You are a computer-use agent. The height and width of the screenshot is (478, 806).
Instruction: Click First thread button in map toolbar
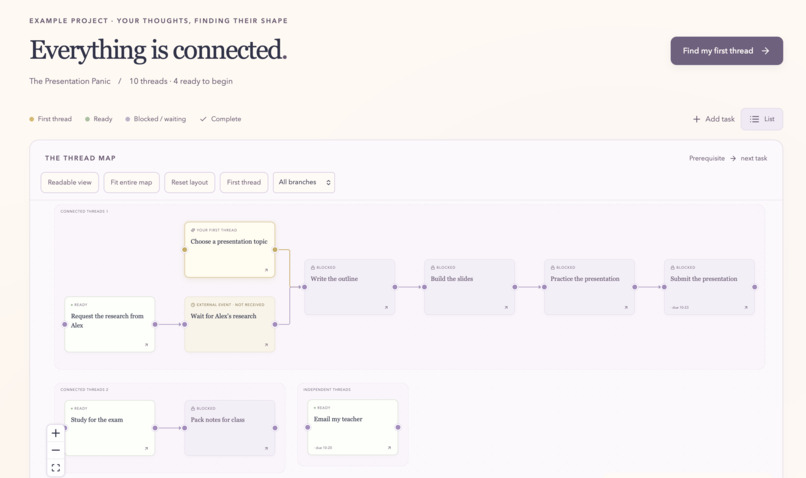(x=244, y=182)
